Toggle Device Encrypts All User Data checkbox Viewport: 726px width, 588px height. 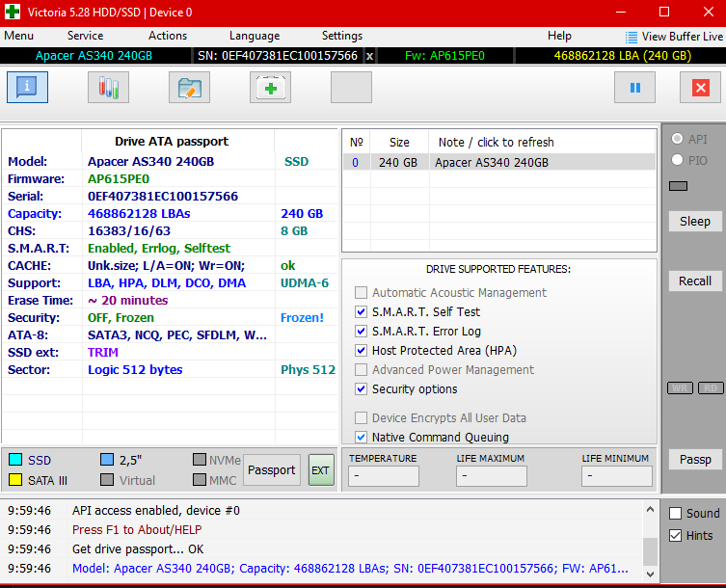tap(361, 418)
